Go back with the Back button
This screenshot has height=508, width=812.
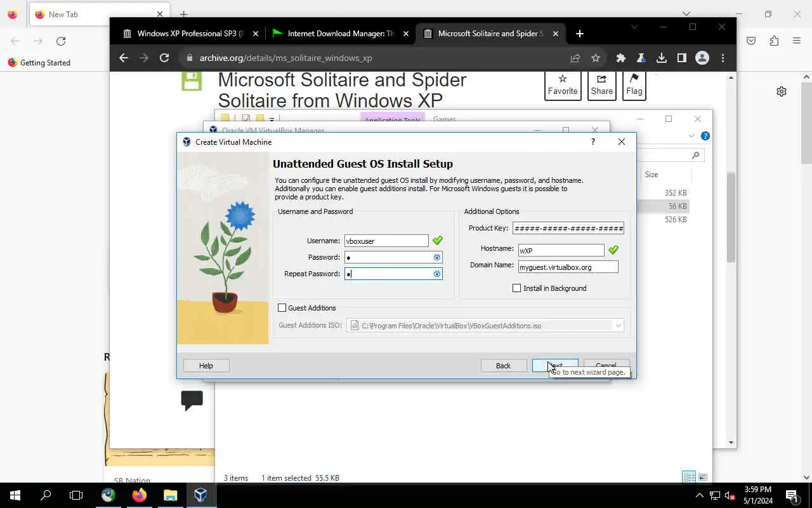[503, 366]
